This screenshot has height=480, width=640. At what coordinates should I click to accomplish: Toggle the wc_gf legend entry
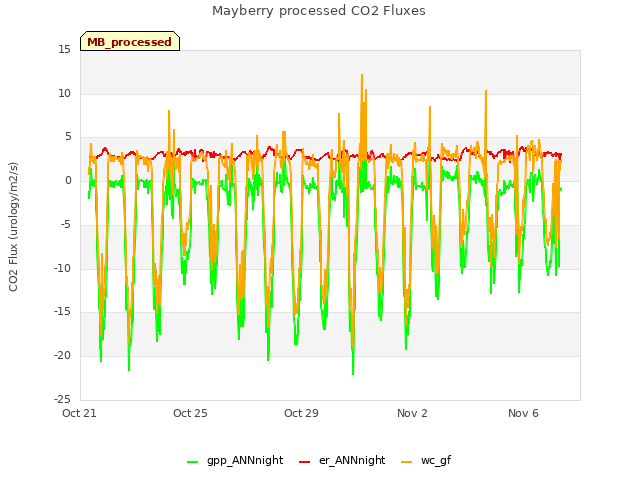426,460
